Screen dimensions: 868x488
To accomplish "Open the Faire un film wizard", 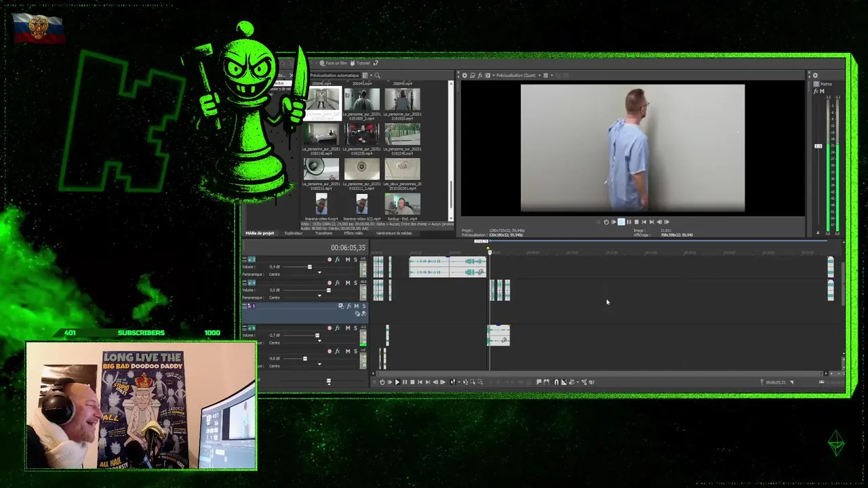I will coord(334,63).
